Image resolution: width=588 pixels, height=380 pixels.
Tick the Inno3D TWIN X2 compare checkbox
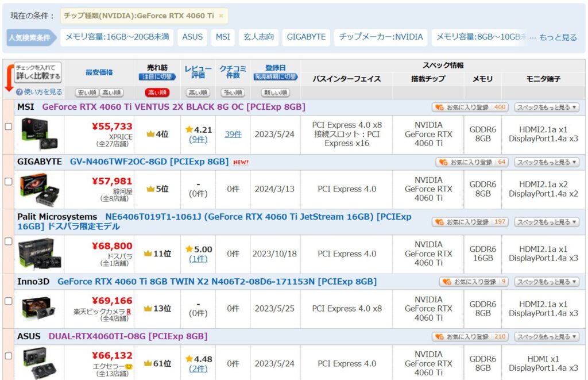(8, 301)
